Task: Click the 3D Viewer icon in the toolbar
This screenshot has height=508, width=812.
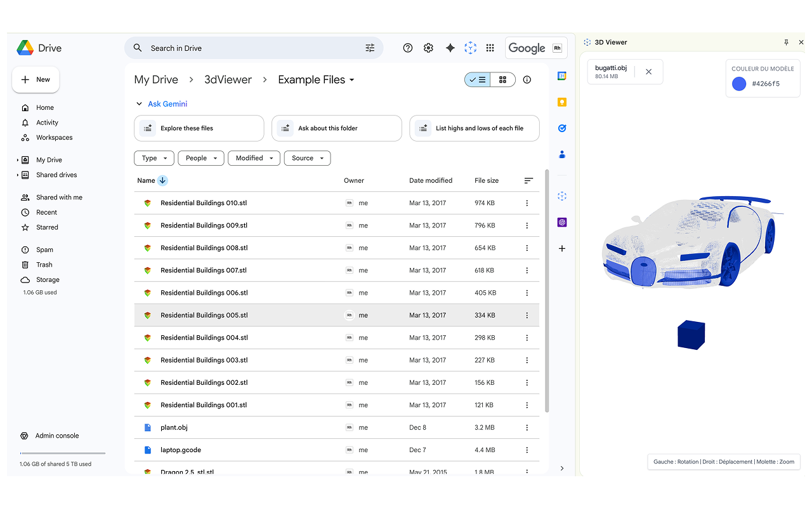Action: click(470, 48)
